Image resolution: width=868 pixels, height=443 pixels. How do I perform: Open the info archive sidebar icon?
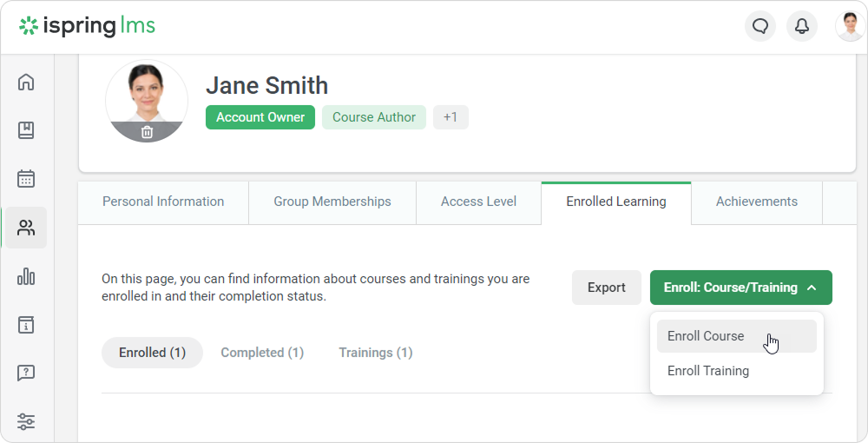pos(26,325)
